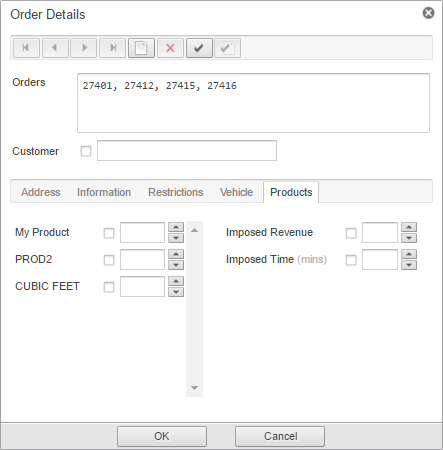The height and width of the screenshot is (450, 443).
Task: Open the Vehicle tab
Action: click(x=236, y=192)
